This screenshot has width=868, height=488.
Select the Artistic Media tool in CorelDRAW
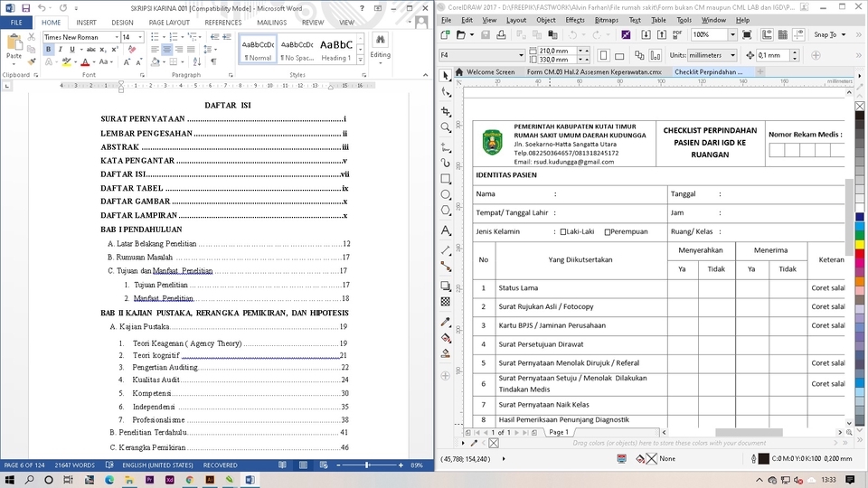coord(446,163)
